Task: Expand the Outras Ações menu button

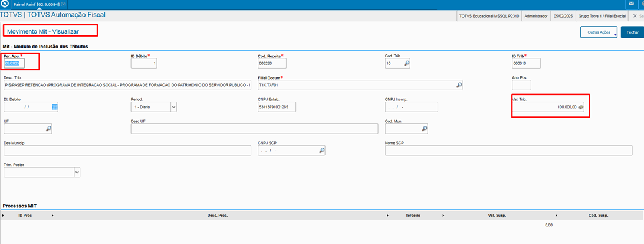Action: click(x=599, y=32)
